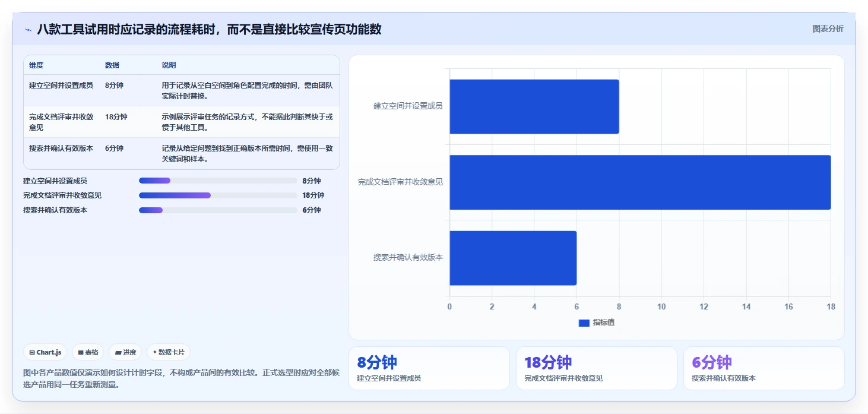The image size is (868, 414).
Task: Click the 18分钟 table cell
Action: (x=116, y=117)
